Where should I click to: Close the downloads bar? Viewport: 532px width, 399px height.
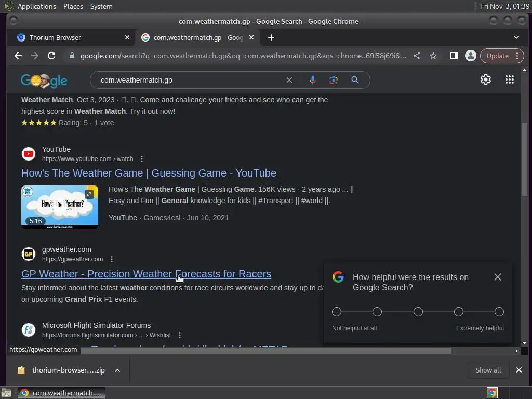(x=519, y=370)
